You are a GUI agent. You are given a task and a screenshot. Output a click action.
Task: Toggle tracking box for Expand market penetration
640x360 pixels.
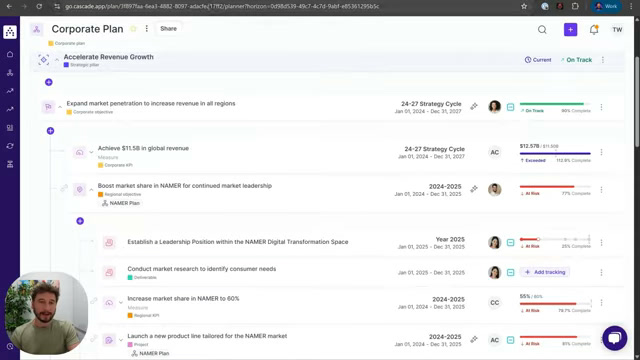[510, 107]
